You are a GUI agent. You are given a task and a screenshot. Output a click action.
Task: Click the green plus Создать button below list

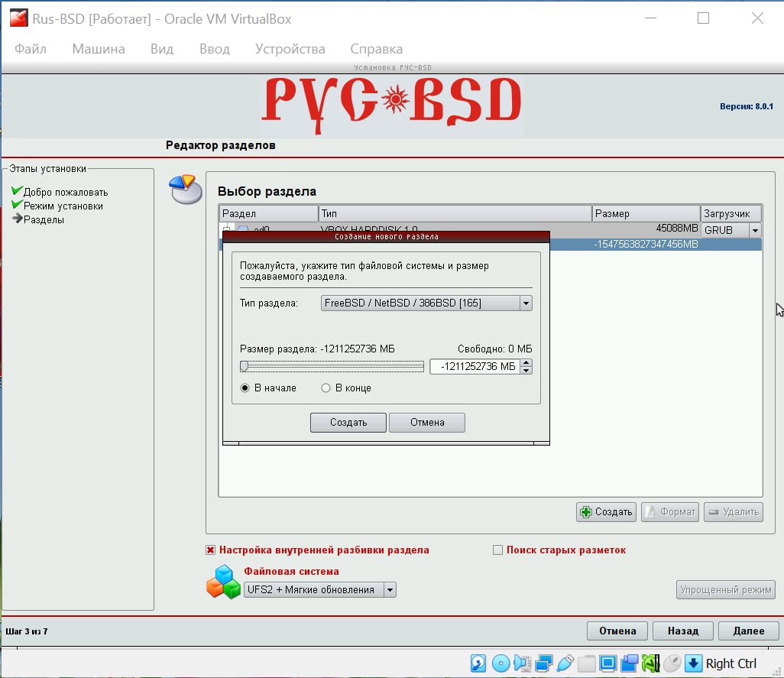coord(606,512)
